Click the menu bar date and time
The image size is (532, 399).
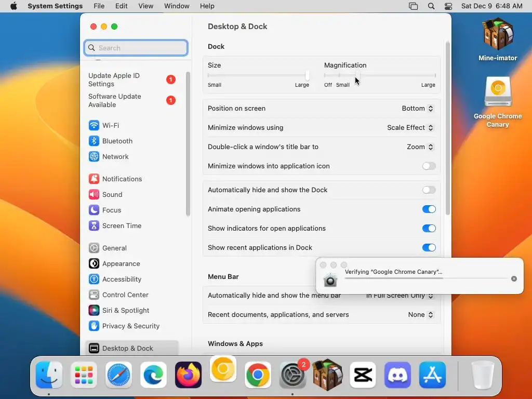tap(491, 6)
